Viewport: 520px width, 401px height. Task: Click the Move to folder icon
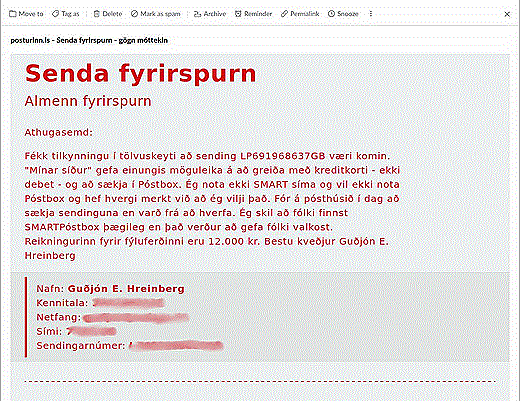coord(13,14)
